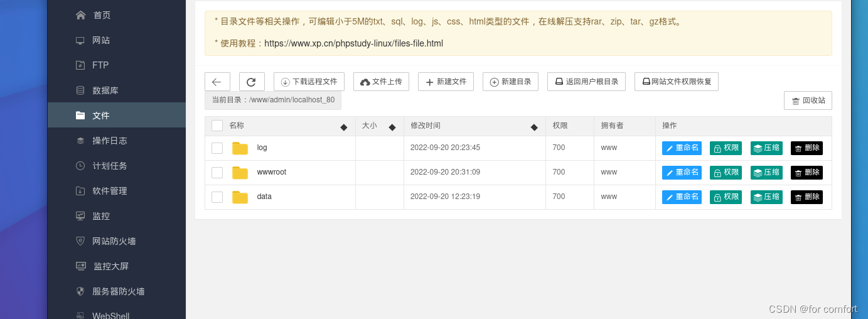Delete the wwwroot folder
The width and height of the screenshot is (868, 319).
tap(806, 173)
